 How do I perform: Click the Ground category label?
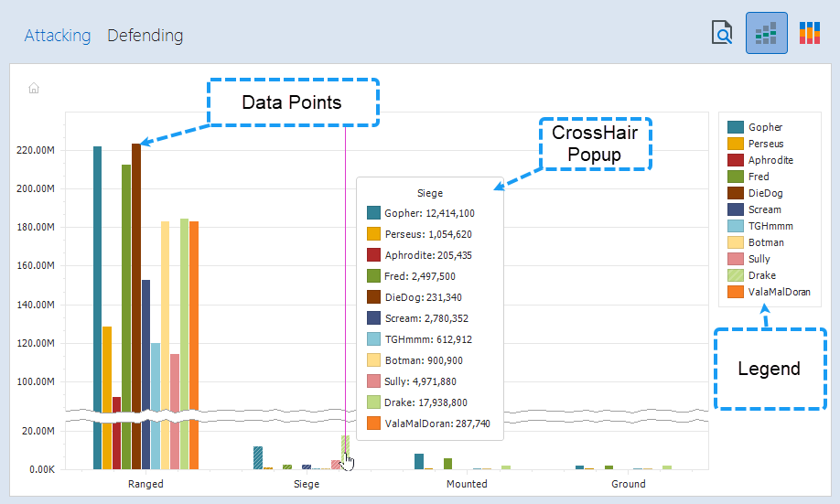[x=628, y=484]
